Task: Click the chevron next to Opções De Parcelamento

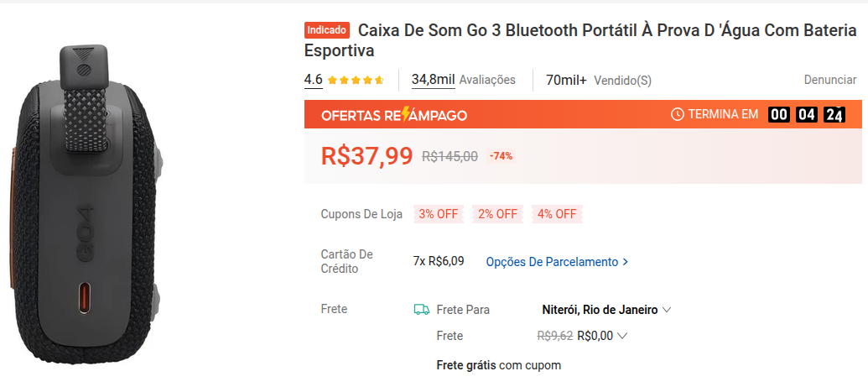Action: click(x=626, y=262)
